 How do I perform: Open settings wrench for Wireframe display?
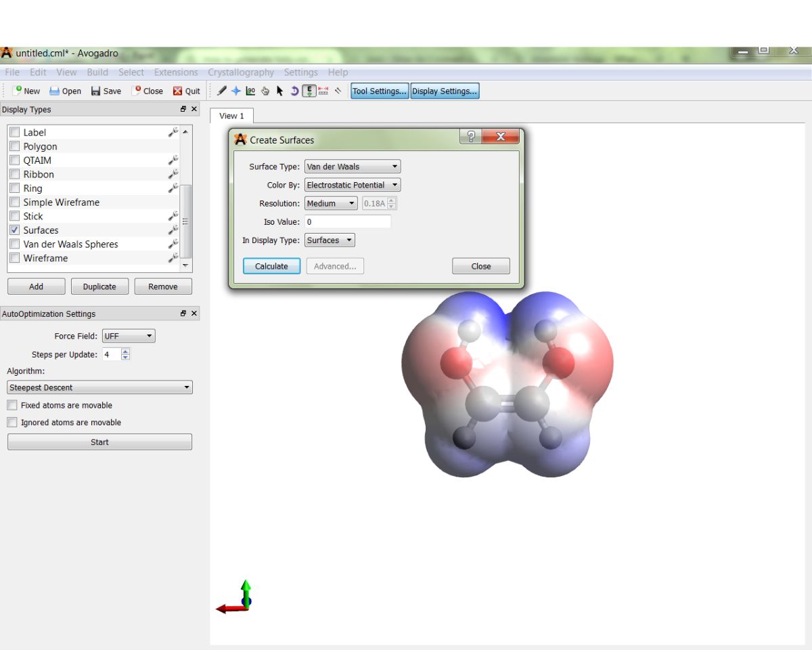173,258
